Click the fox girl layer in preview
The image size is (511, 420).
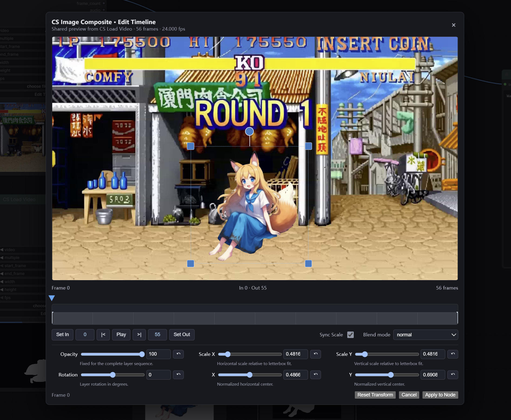[x=253, y=206]
